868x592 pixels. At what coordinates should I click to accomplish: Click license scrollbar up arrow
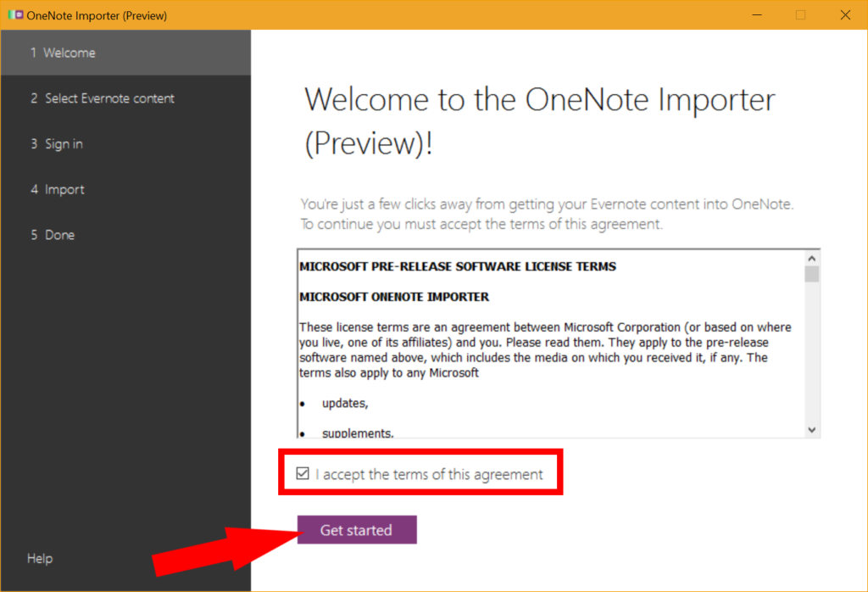click(x=811, y=258)
